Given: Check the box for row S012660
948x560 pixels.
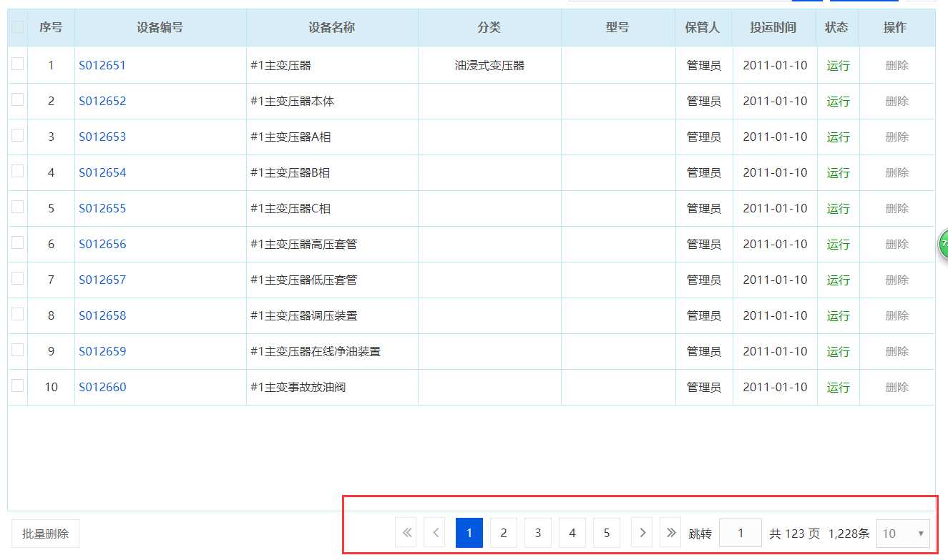Looking at the screenshot, I should [x=18, y=385].
